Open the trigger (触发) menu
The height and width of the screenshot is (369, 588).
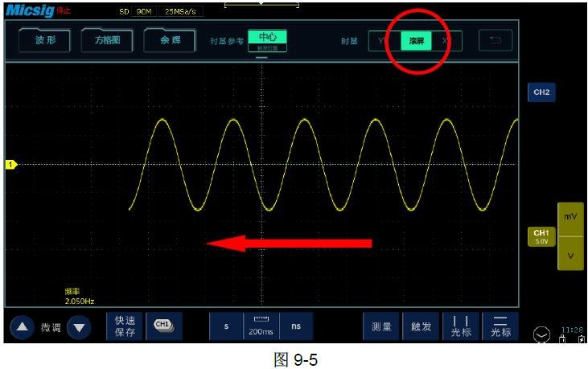coord(421,326)
